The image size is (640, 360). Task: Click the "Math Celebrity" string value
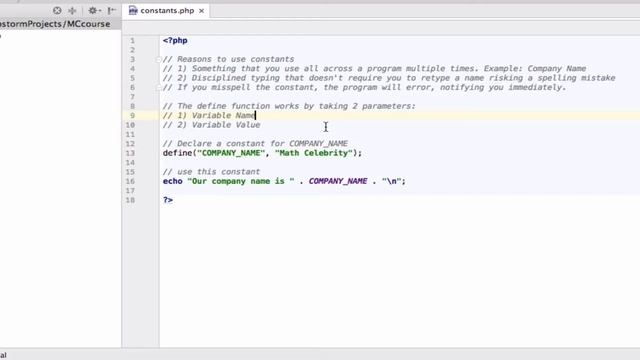point(313,153)
